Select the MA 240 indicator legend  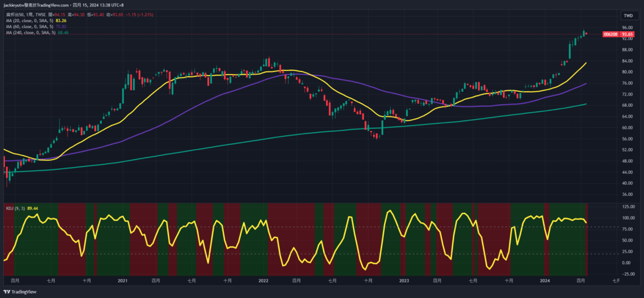[30, 33]
